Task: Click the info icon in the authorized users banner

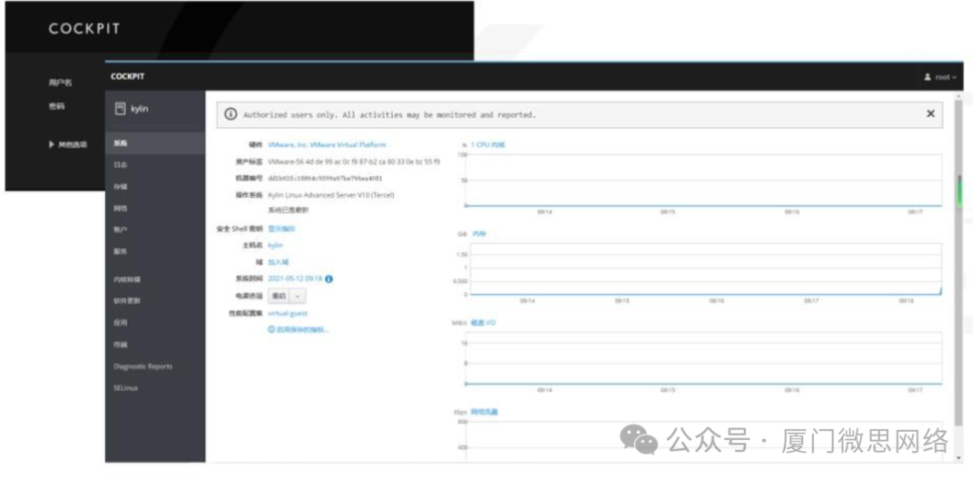Action: (230, 114)
